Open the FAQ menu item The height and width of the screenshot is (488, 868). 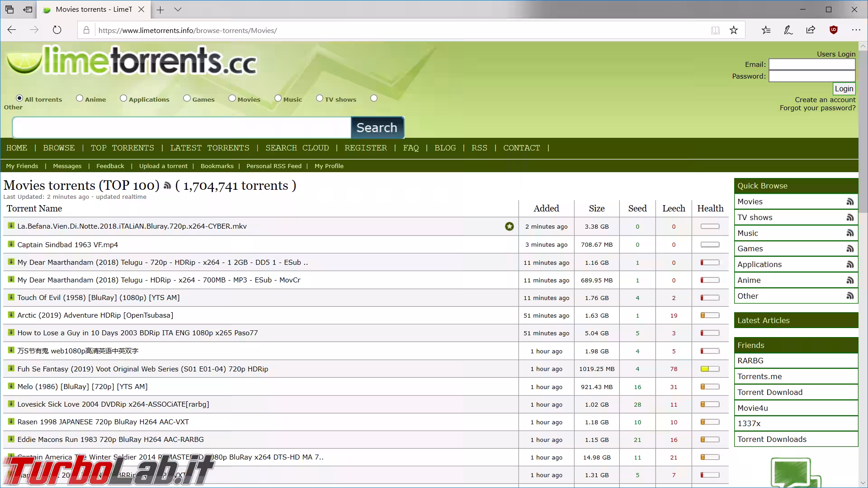click(411, 148)
